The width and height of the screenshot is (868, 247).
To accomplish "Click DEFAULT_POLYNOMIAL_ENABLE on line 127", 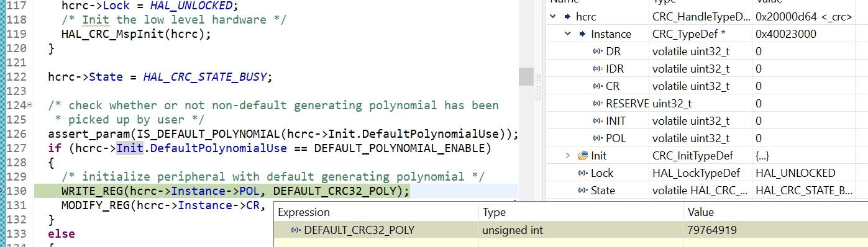I will point(399,148).
